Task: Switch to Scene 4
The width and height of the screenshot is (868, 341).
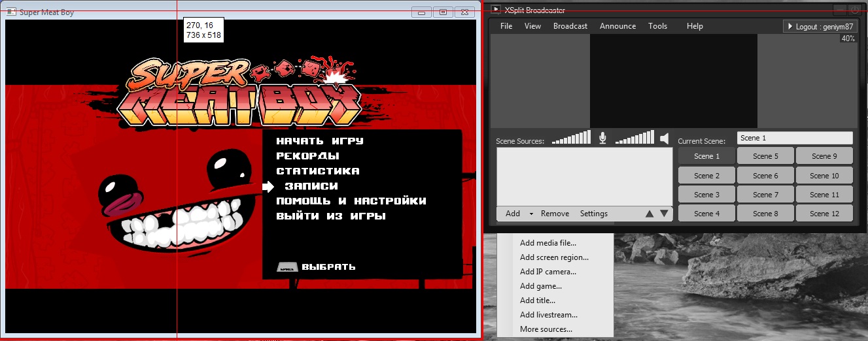Action: click(x=706, y=214)
